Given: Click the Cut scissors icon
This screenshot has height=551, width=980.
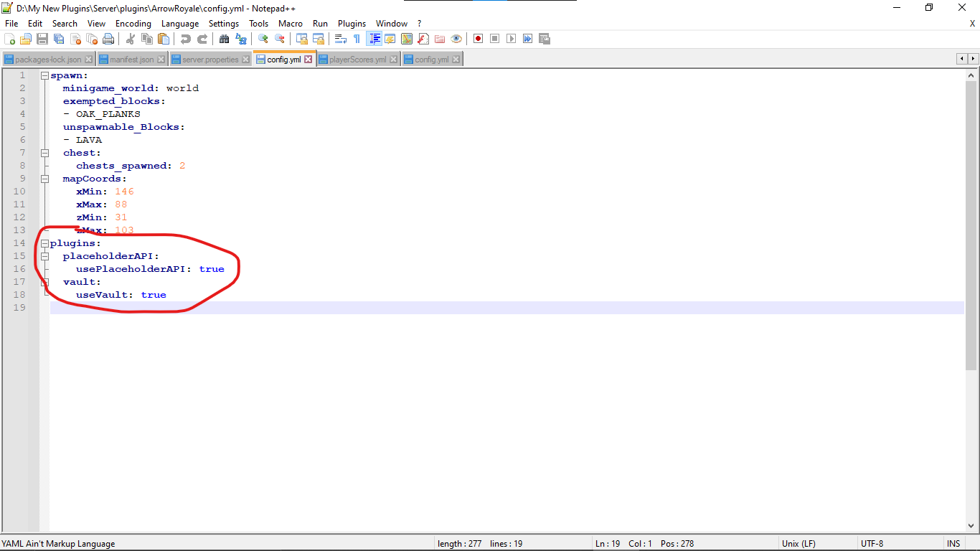Looking at the screenshot, I should pos(131,39).
